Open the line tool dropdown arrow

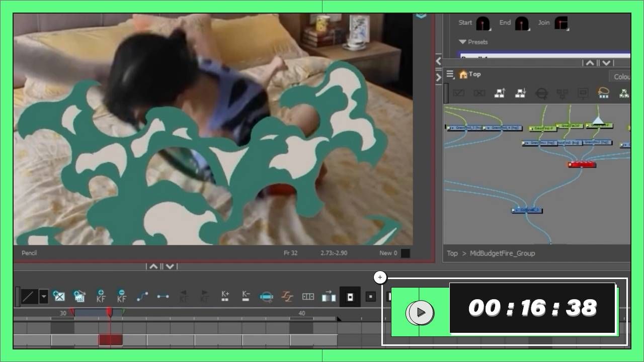tap(44, 297)
